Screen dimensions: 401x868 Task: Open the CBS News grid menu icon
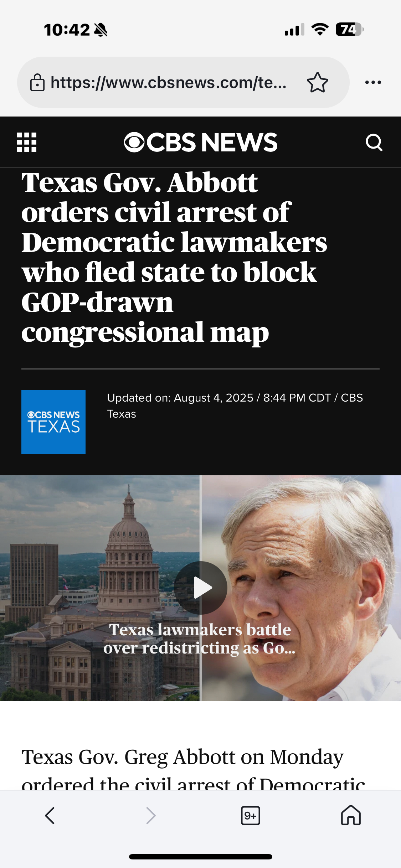click(x=27, y=142)
